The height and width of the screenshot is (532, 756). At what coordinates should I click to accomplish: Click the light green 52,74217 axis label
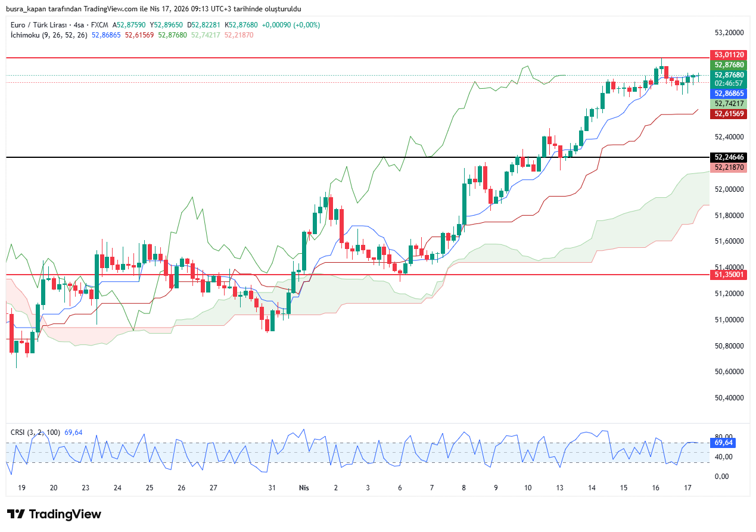tap(729, 104)
